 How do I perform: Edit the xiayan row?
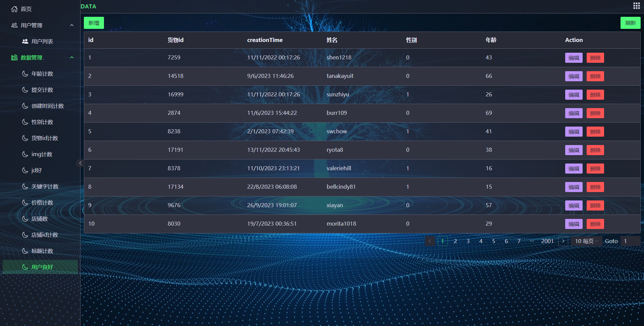pyautogui.click(x=574, y=205)
